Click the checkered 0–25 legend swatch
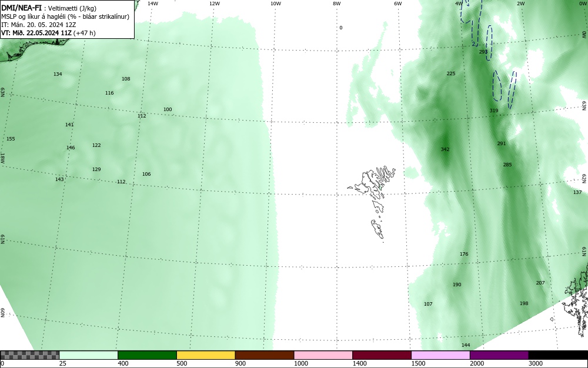The image size is (588, 368). tap(29, 355)
